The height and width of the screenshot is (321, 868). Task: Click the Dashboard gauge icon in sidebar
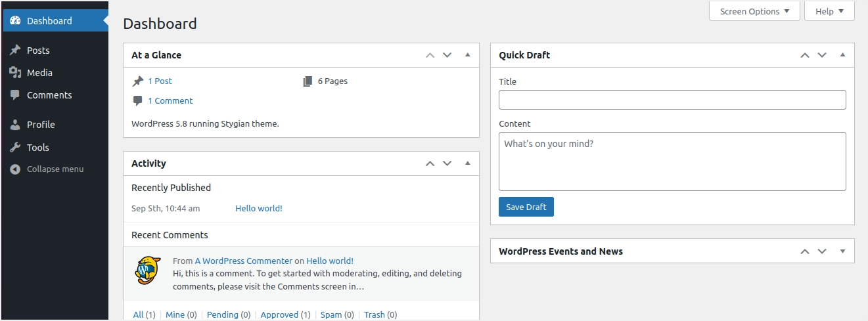pos(15,21)
